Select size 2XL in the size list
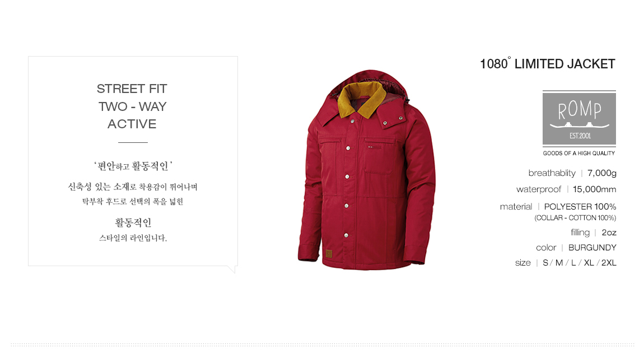644x353 pixels. pos(609,263)
